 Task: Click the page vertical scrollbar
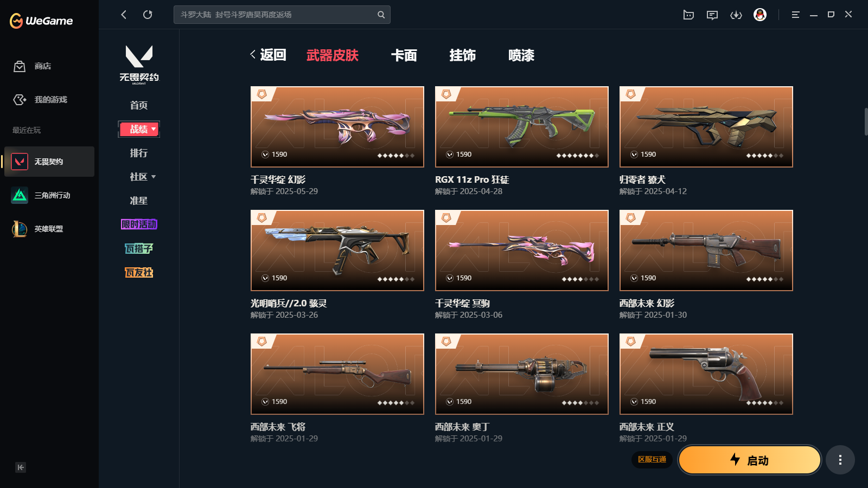[x=866, y=122]
